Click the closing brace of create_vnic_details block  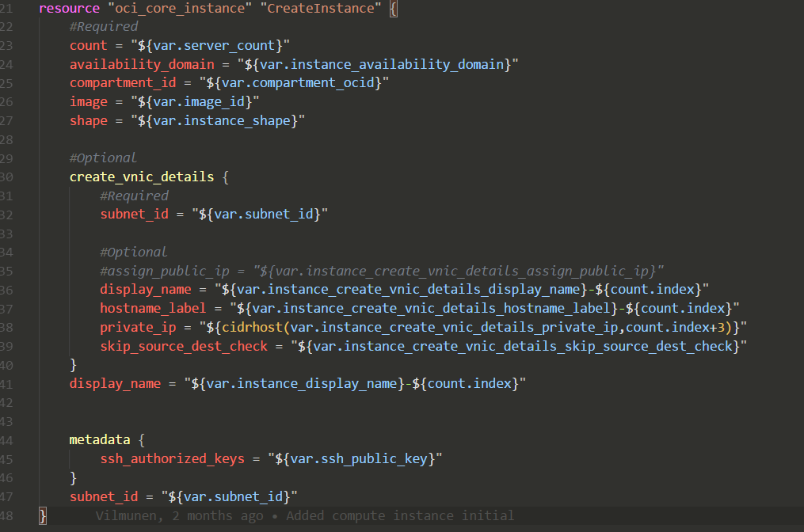[x=73, y=364]
